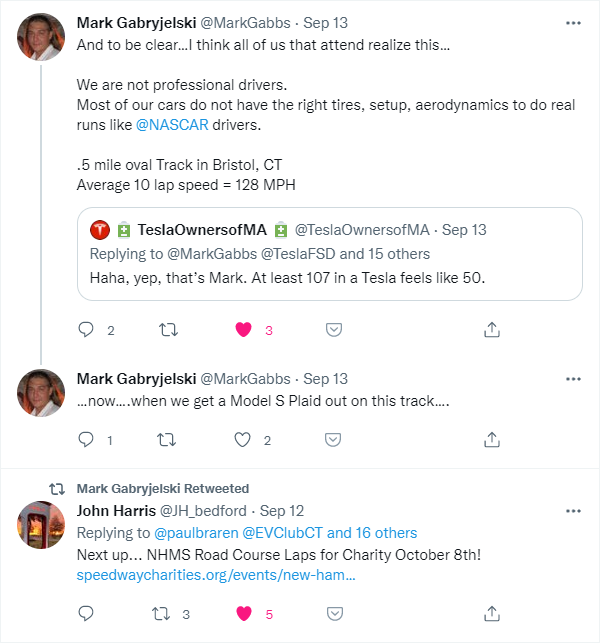This screenshot has height=643, width=600.
Task: Open more options on Model S Plaid tweet
Action: [x=573, y=379]
